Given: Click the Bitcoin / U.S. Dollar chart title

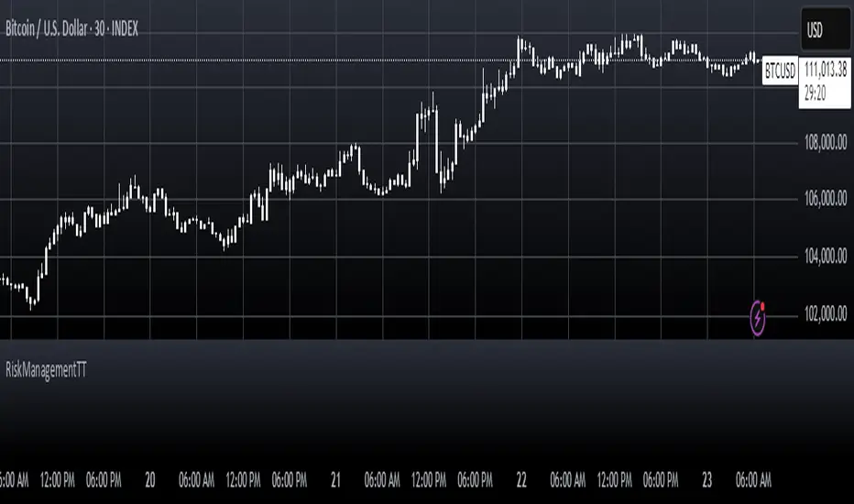Looking at the screenshot, I should pyautogui.click(x=71, y=28).
